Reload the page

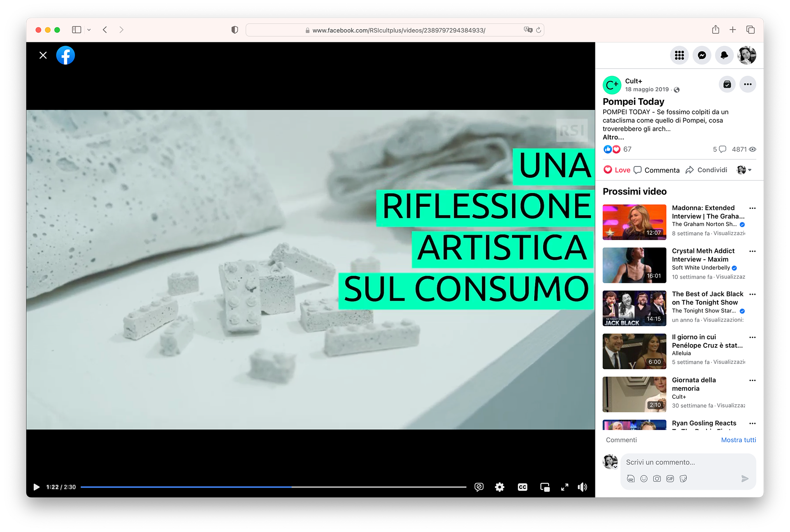coord(538,30)
